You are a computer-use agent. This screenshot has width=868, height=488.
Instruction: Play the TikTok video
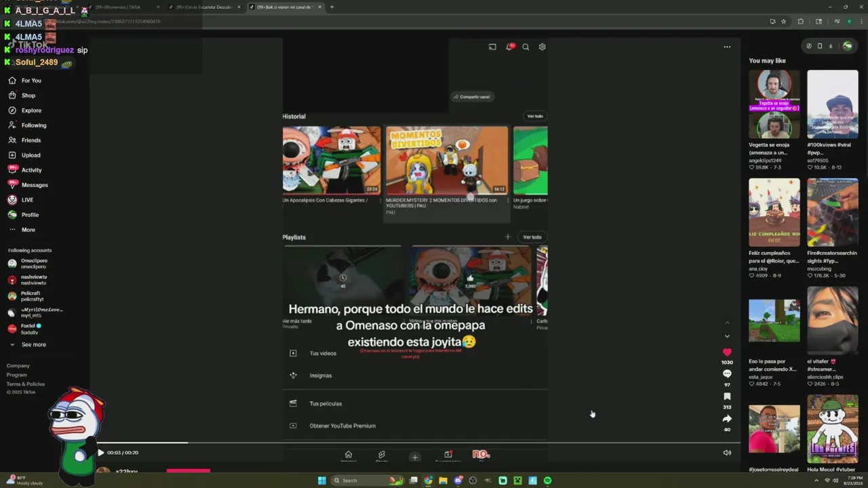click(x=100, y=453)
